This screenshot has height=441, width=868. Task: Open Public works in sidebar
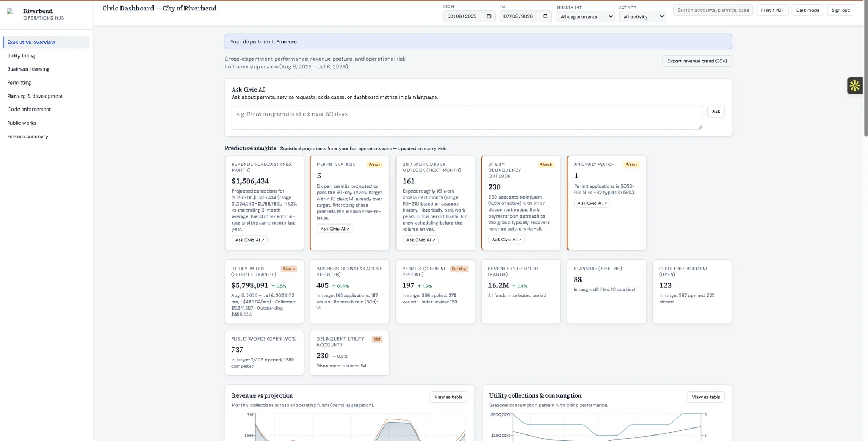[46, 123]
